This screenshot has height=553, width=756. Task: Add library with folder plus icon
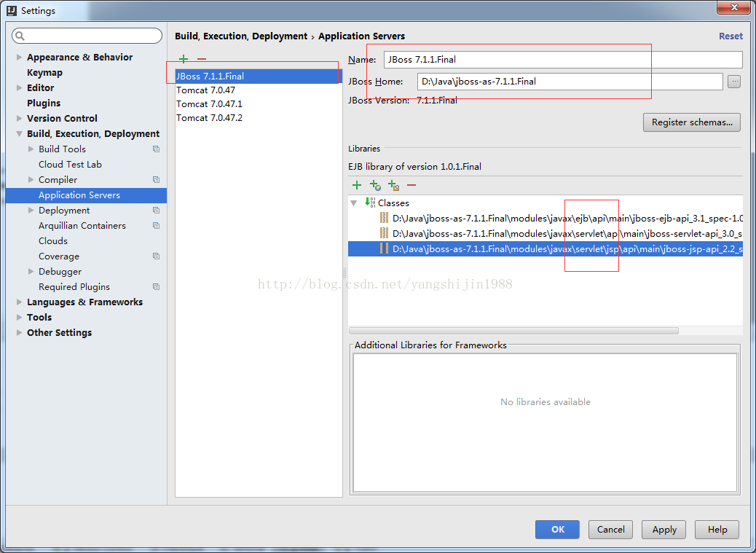coord(393,185)
